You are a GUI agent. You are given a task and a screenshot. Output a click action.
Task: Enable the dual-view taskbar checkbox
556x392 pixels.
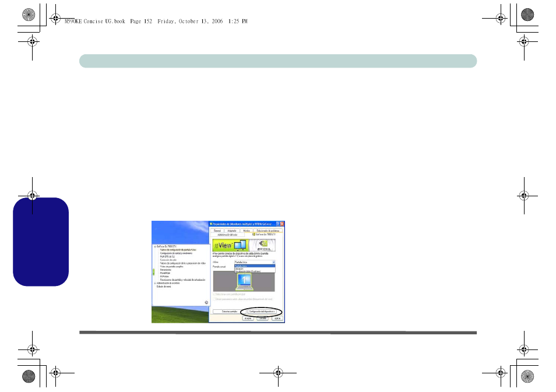[215, 299]
